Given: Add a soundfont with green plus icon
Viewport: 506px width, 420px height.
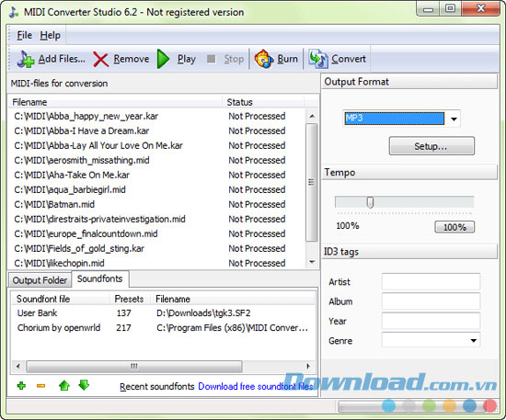Looking at the screenshot, I should click(x=21, y=385).
